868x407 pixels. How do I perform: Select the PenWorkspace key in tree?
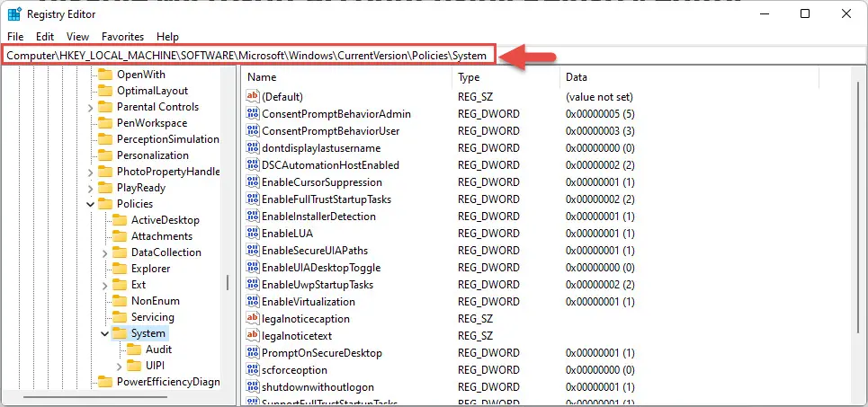(x=152, y=123)
